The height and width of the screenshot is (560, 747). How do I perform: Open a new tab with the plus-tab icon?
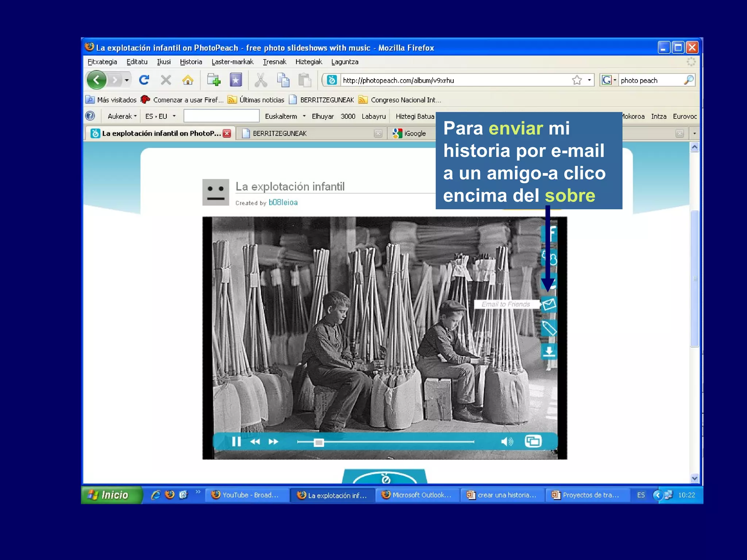(x=214, y=80)
